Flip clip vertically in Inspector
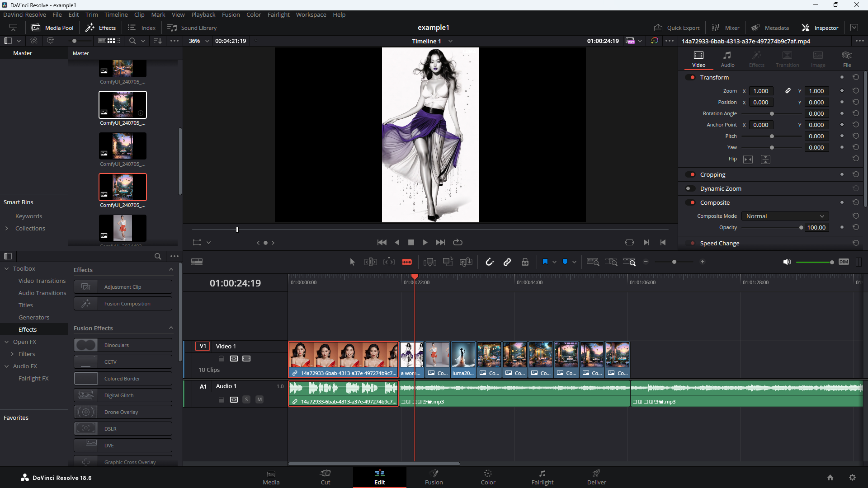This screenshot has height=488, width=868. point(765,160)
